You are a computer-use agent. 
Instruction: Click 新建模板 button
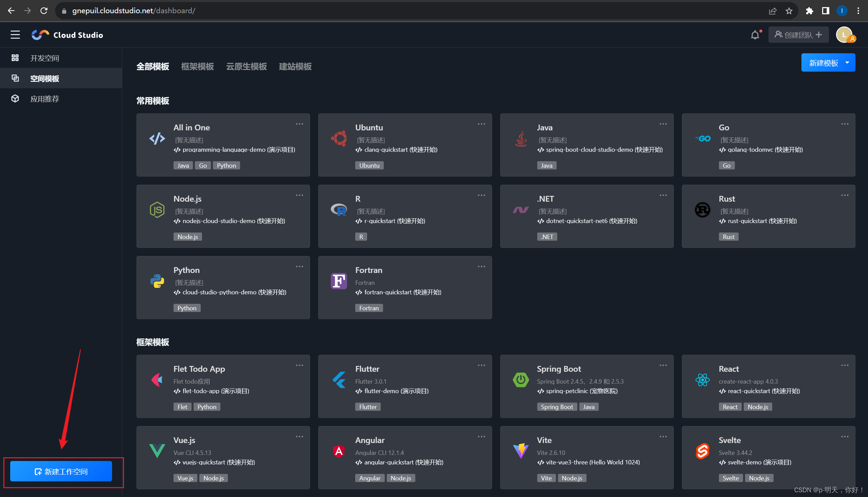click(825, 62)
